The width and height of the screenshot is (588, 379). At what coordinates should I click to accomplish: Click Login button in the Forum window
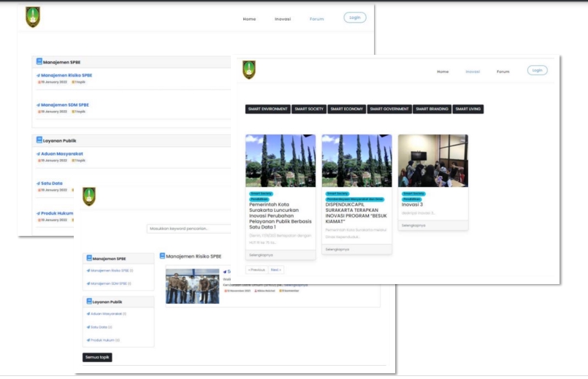pyautogui.click(x=355, y=18)
